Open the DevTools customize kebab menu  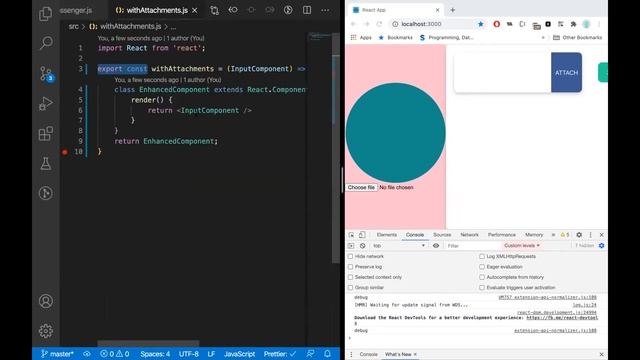pos(590,235)
